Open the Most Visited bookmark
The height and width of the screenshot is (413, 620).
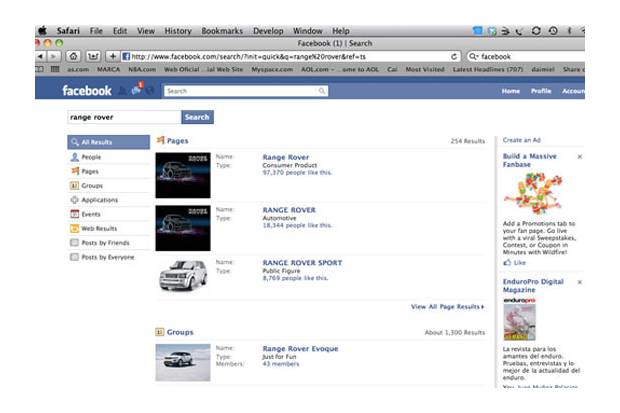[425, 69]
